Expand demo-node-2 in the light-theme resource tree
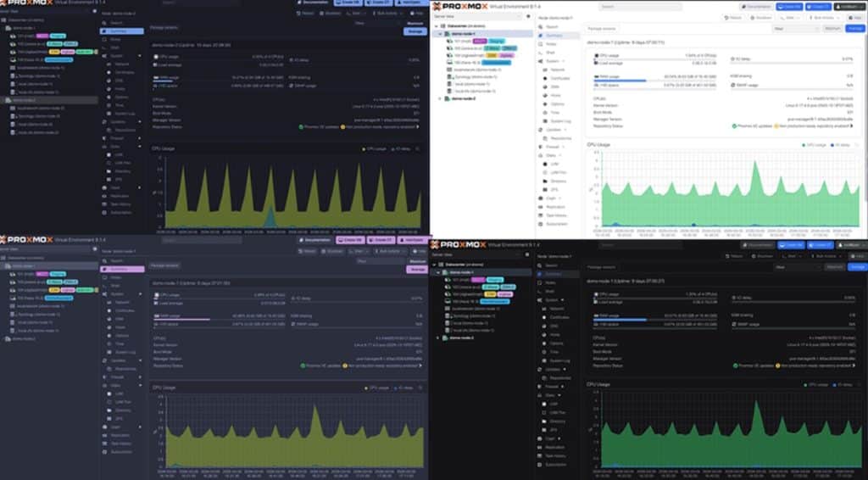Image resolution: width=868 pixels, height=480 pixels. pos(438,99)
